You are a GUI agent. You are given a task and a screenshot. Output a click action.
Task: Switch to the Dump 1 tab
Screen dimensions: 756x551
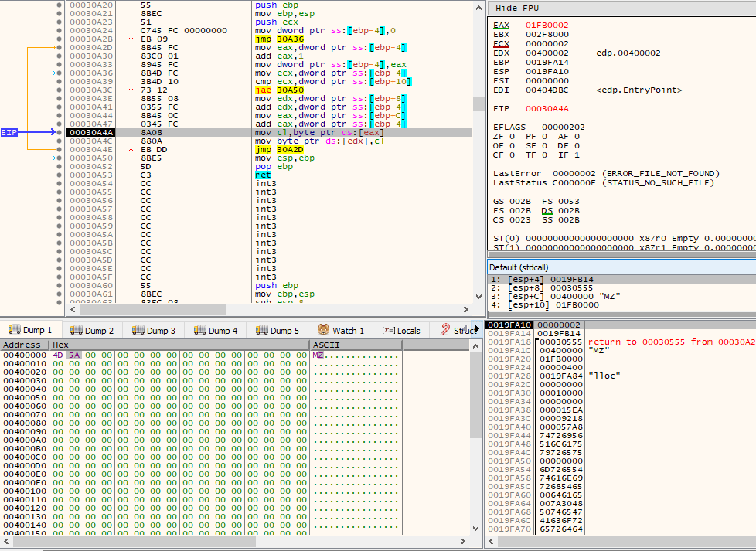point(30,330)
